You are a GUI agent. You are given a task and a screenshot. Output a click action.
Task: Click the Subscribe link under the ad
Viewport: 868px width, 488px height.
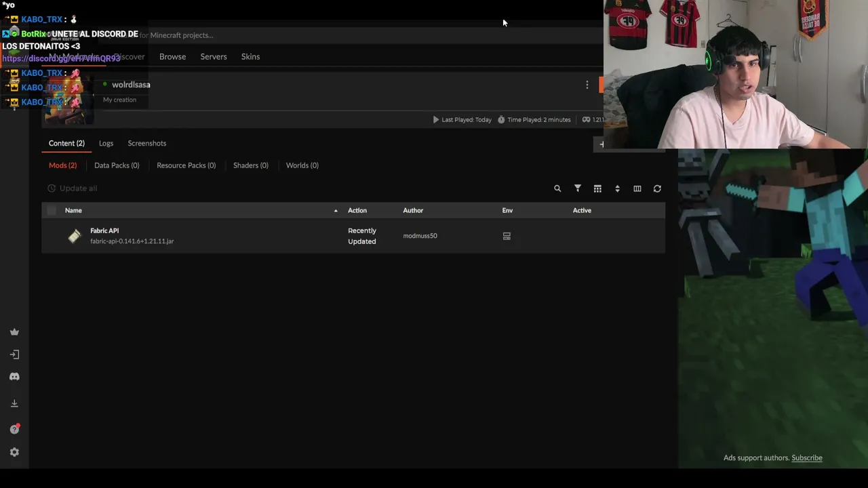(x=807, y=458)
